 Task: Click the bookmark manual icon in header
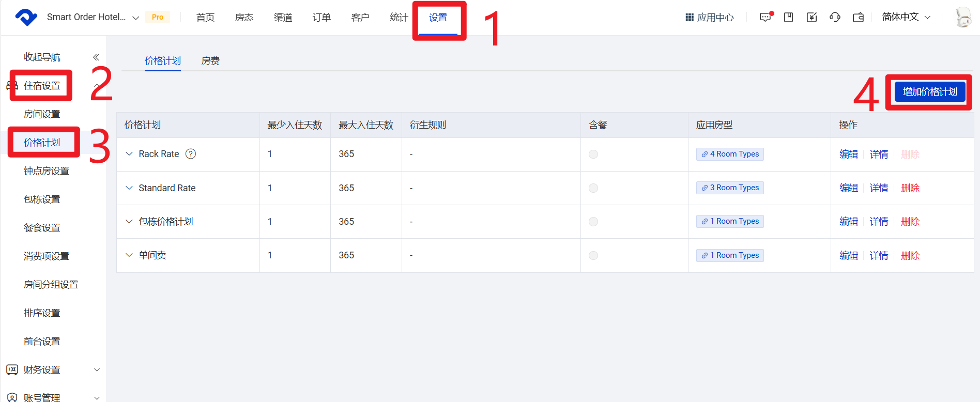(x=788, y=18)
